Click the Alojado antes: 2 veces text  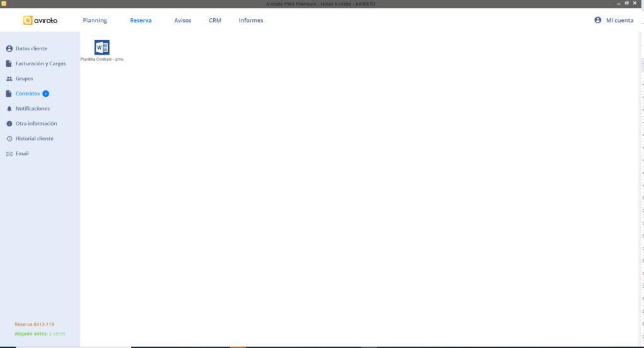pos(40,334)
